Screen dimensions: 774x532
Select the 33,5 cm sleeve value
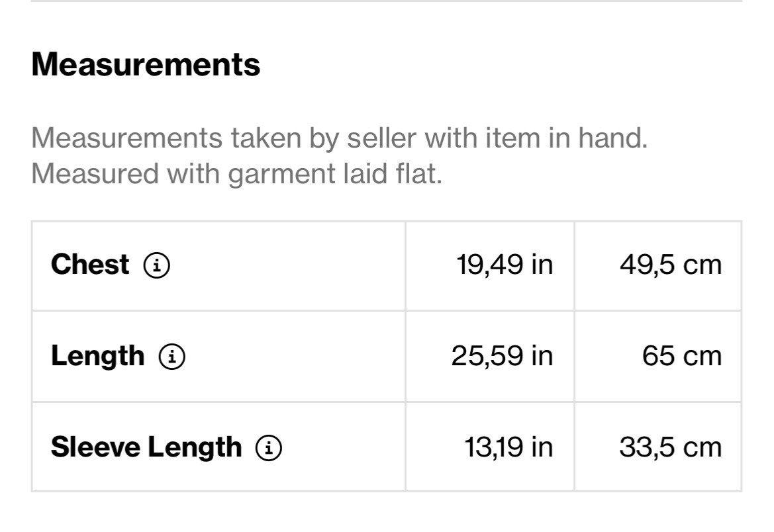(670, 447)
